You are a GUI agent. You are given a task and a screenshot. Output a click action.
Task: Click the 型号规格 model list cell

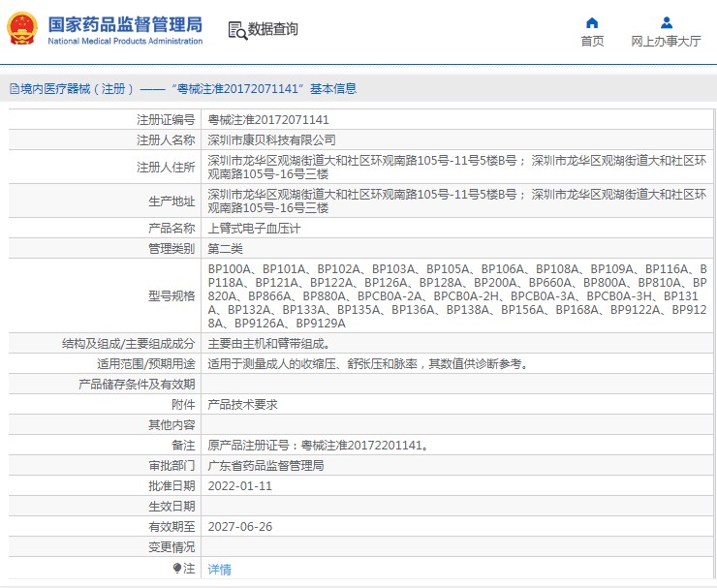pos(455,295)
